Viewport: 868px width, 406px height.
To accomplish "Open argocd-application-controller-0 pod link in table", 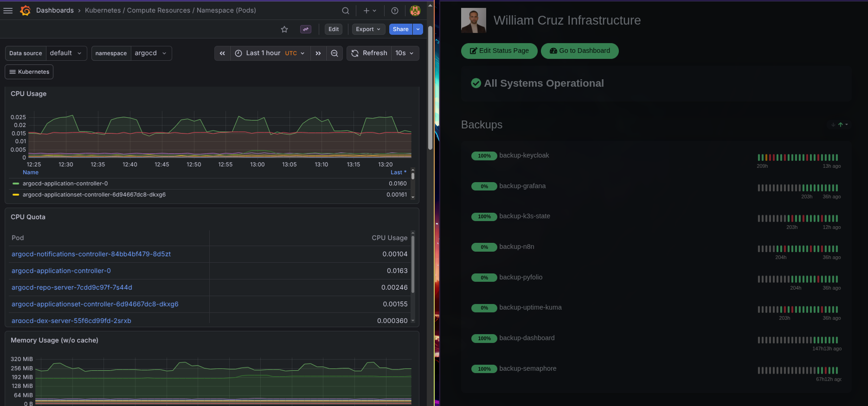I will tap(61, 271).
